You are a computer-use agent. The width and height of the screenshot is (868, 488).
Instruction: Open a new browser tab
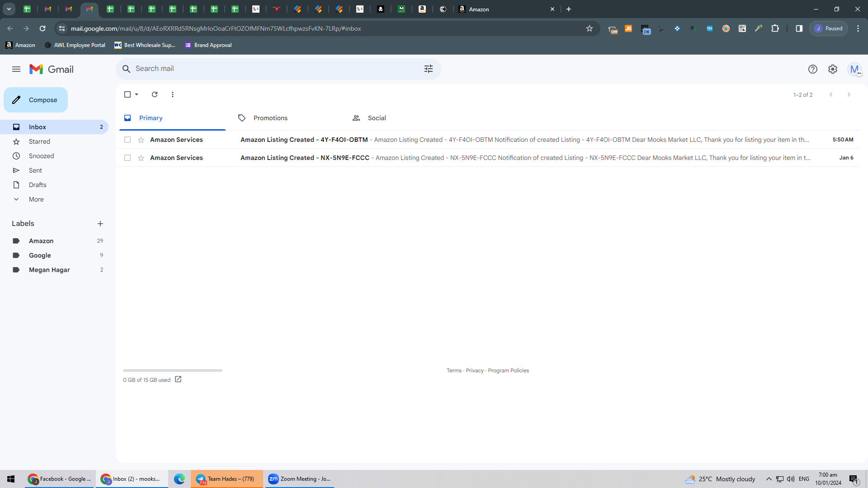(x=569, y=9)
